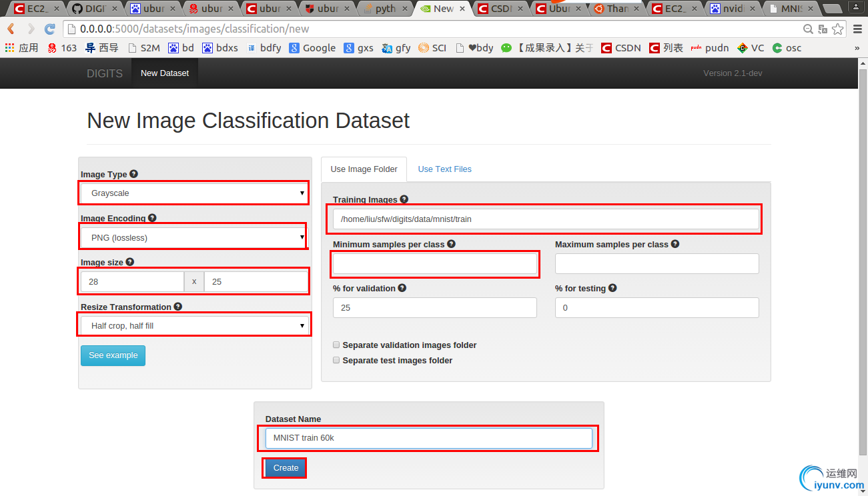Click the bookmark star icon

tap(838, 29)
